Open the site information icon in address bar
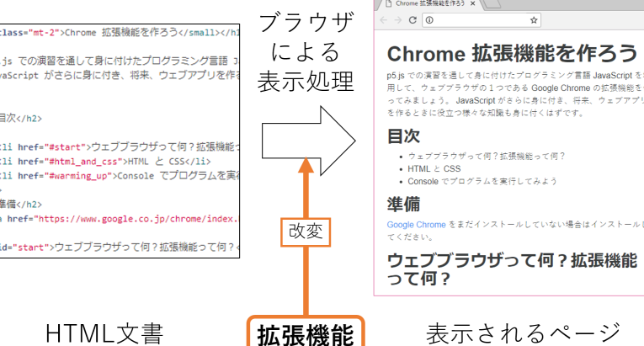The image size is (644, 346). [x=429, y=19]
